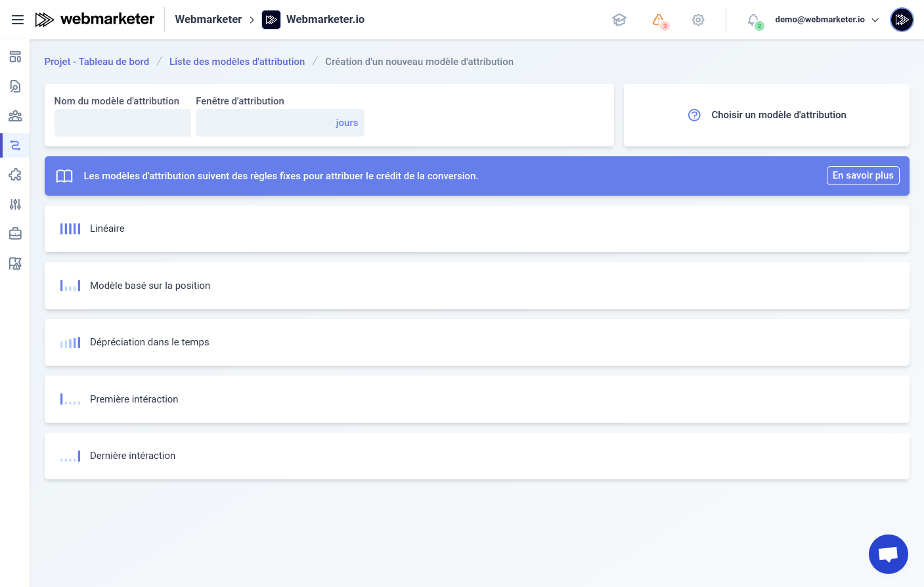Open the hamburger menu
The image size is (924, 587).
coord(18,20)
